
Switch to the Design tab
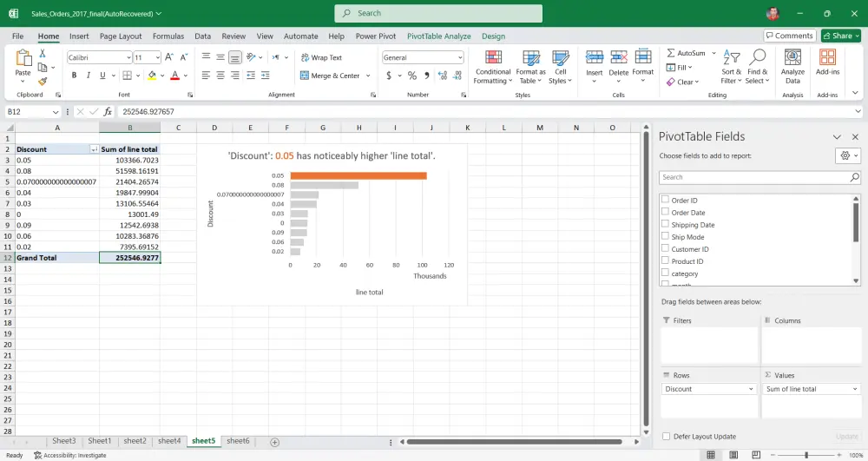pyautogui.click(x=493, y=36)
